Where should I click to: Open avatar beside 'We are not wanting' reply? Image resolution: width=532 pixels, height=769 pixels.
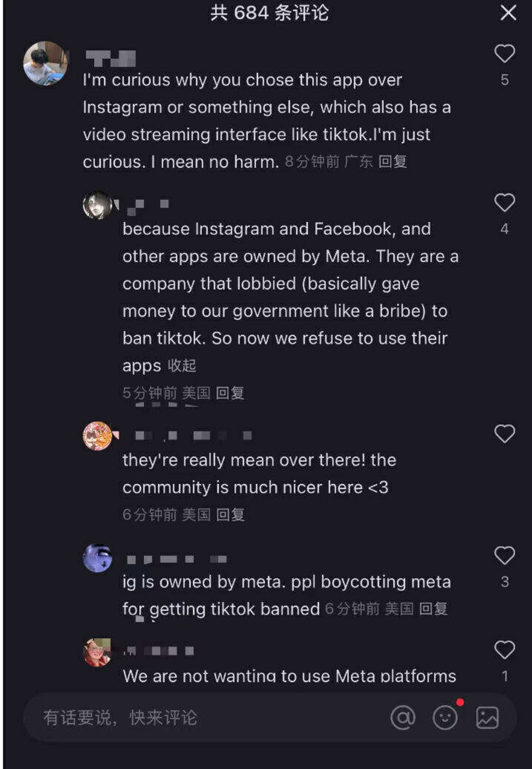[x=98, y=652]
